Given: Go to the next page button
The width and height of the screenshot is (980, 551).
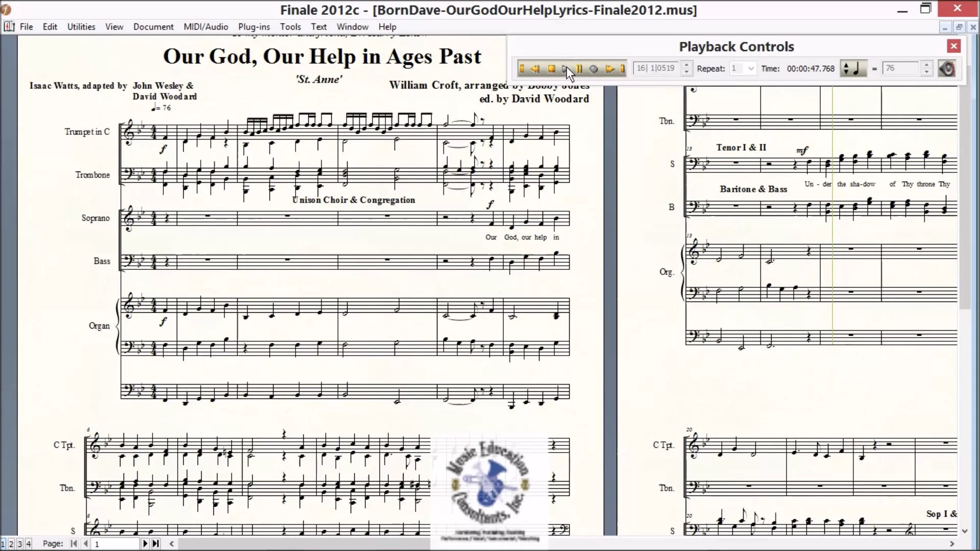Looking at the screenshot, I should pos(145,544).
